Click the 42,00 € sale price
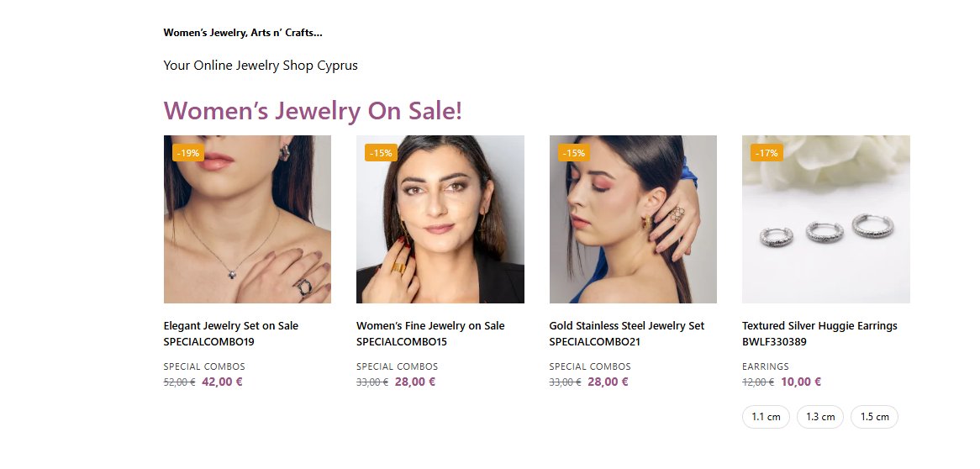 pyautogui.click(x=222, y=382)
